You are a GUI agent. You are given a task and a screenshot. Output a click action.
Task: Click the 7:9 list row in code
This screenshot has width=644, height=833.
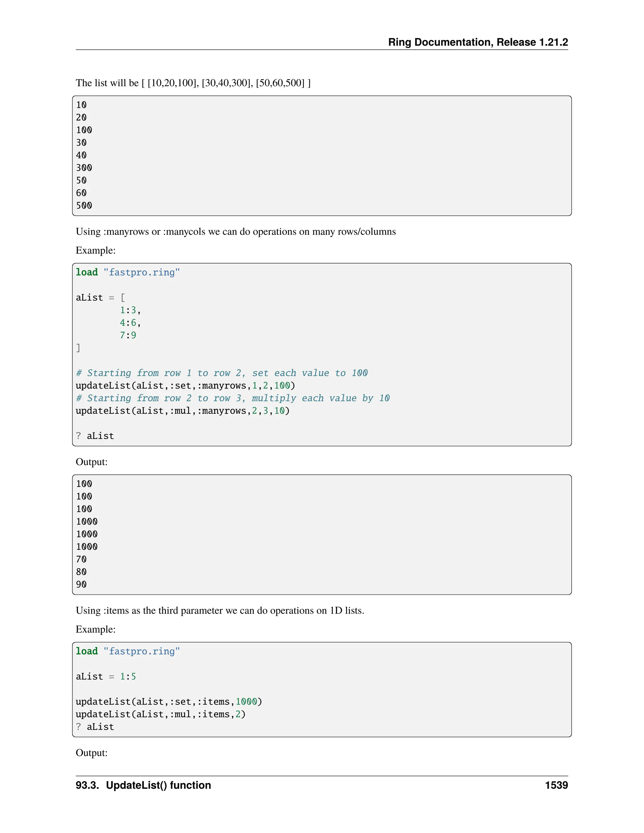(128, 335)
